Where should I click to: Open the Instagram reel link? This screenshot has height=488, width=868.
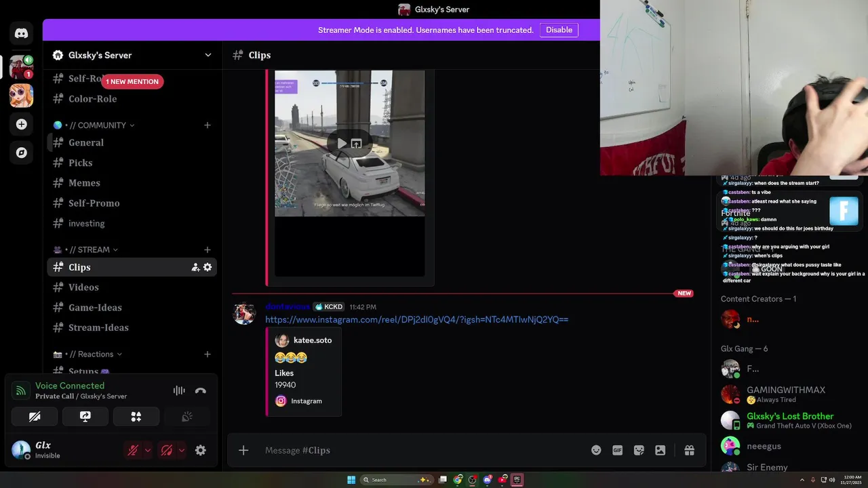tap(416, 319)
